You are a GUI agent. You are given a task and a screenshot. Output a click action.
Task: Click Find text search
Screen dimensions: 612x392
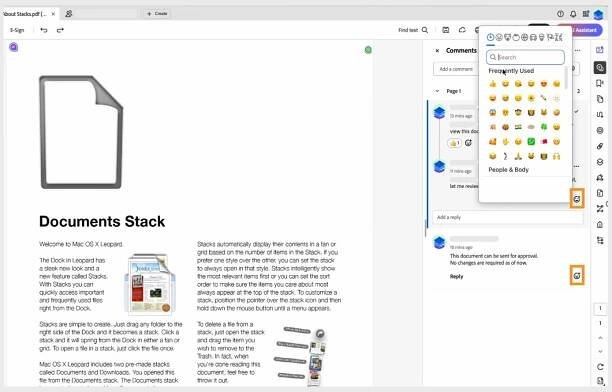pyautogui.click(x=413, y=30)
